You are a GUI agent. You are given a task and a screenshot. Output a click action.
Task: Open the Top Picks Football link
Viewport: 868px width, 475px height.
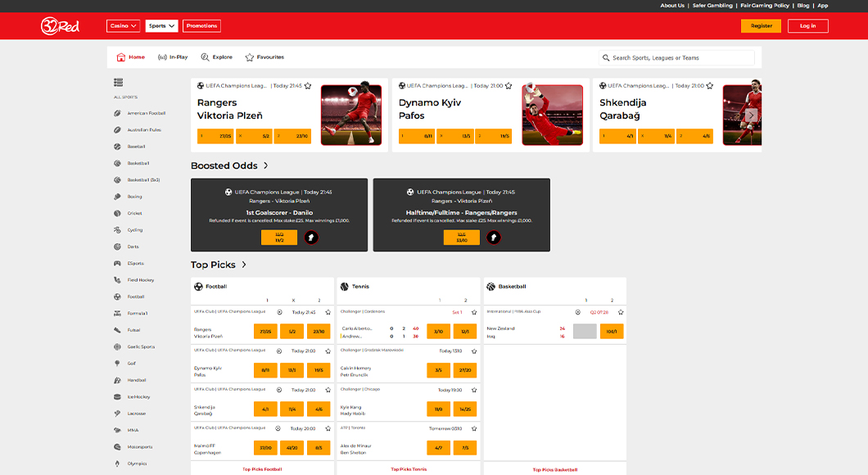(x=262, y=469)
